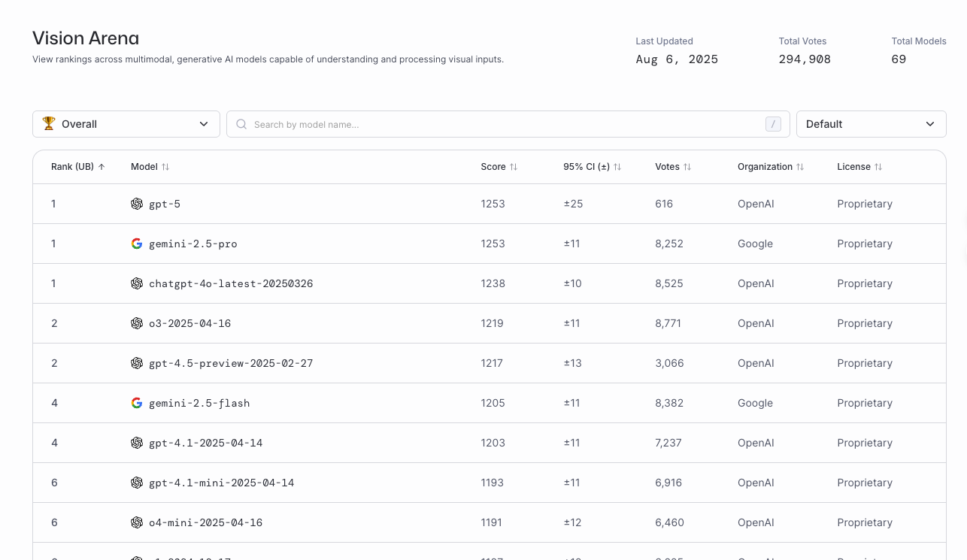Open the Default view dropdown
The image size is (967, 560).
point(871,124)
